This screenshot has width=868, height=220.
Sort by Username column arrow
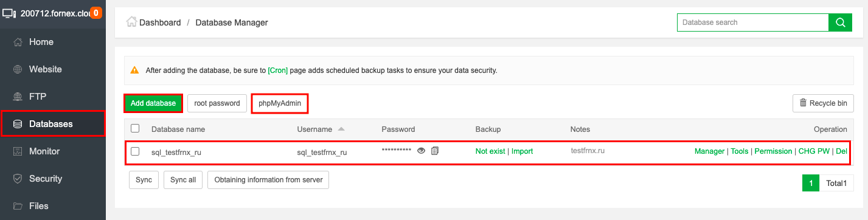341,129
